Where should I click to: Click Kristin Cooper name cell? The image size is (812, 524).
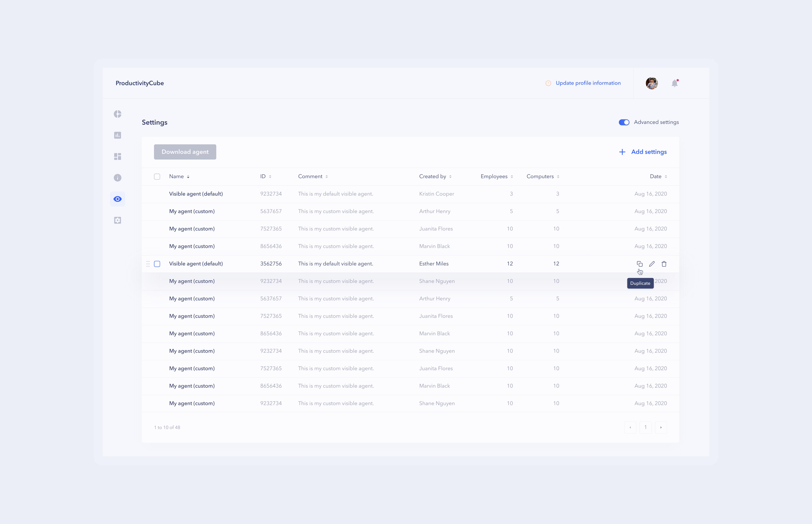(x=436, y=194)
